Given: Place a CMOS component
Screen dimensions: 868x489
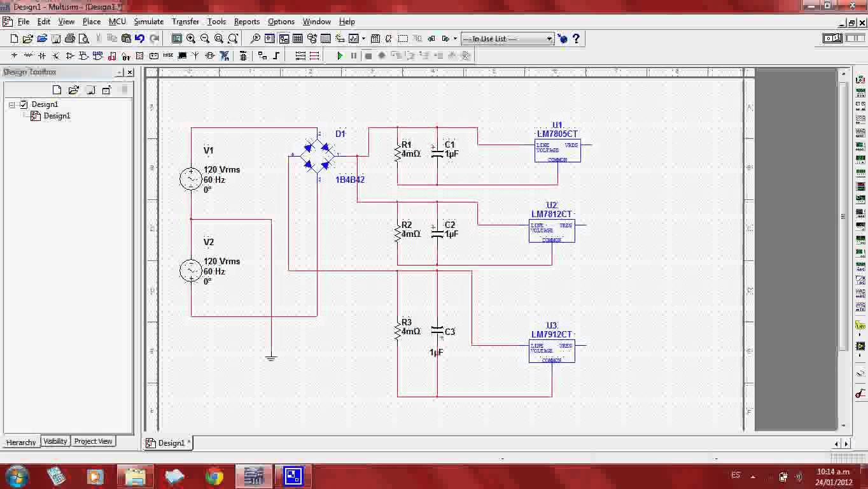Looking at the screenshot, I should (98, 56).
